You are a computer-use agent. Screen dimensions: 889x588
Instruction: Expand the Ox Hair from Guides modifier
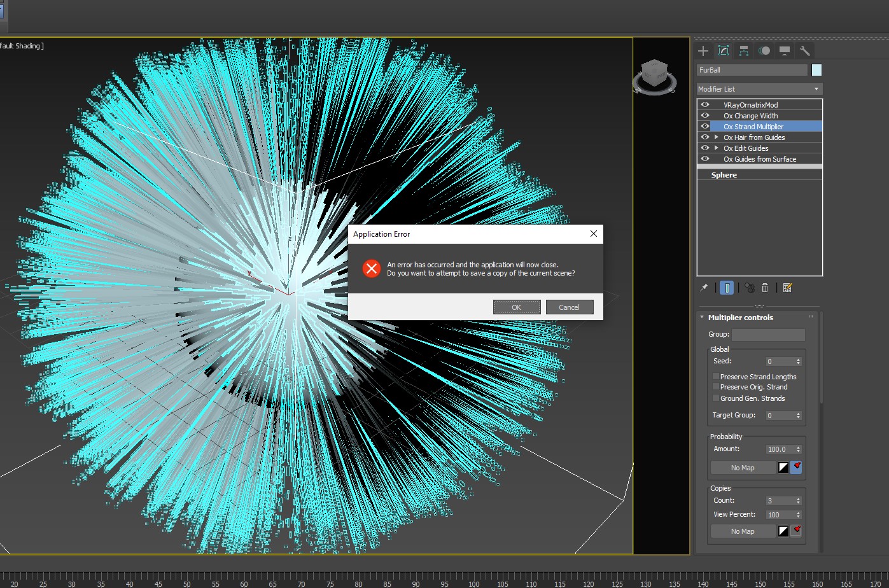click(717, 137)
